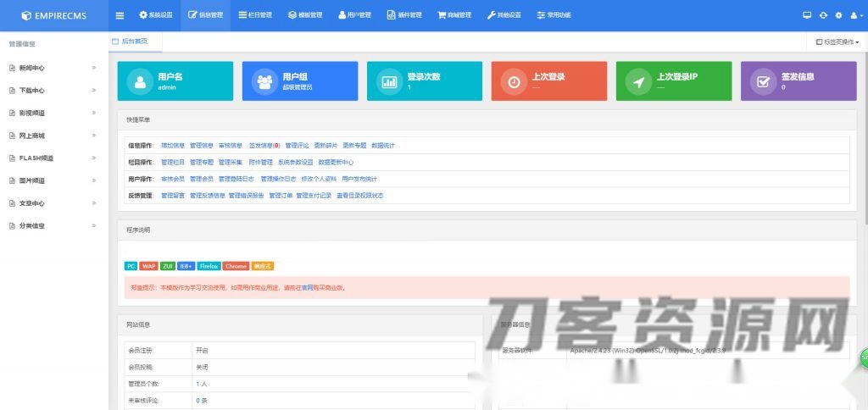The image size is (868, 410).
Task: Open the 插件管理 menu
Action: 404,15
